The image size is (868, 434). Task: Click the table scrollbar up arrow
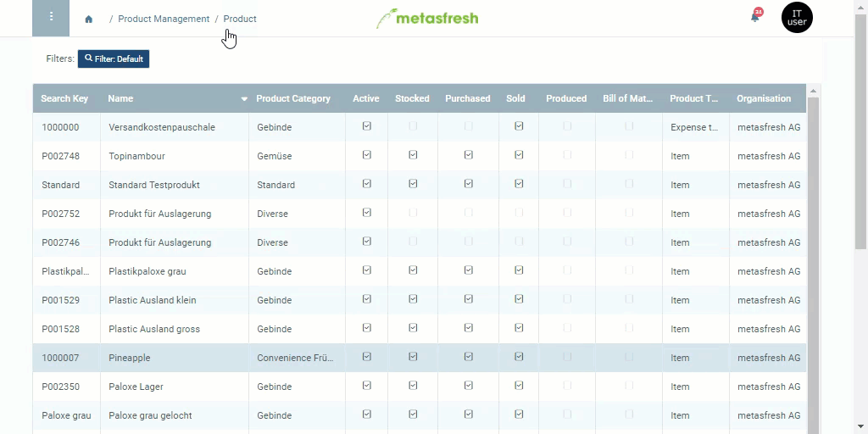click(x=813, y=91)
